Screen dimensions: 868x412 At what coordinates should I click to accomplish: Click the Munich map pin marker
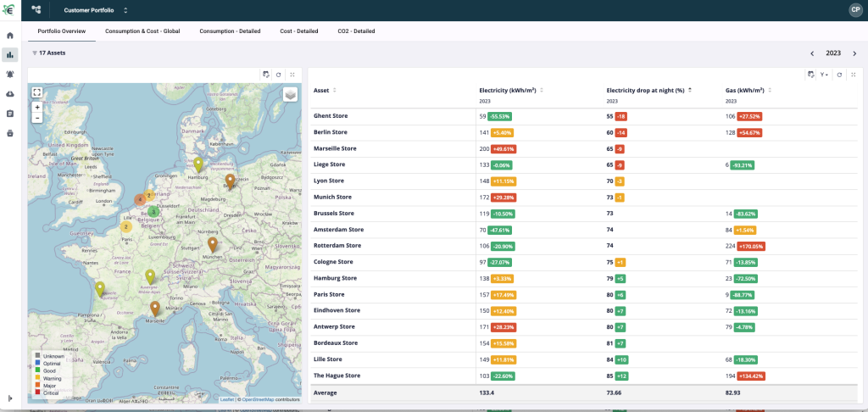click(213, 245)
